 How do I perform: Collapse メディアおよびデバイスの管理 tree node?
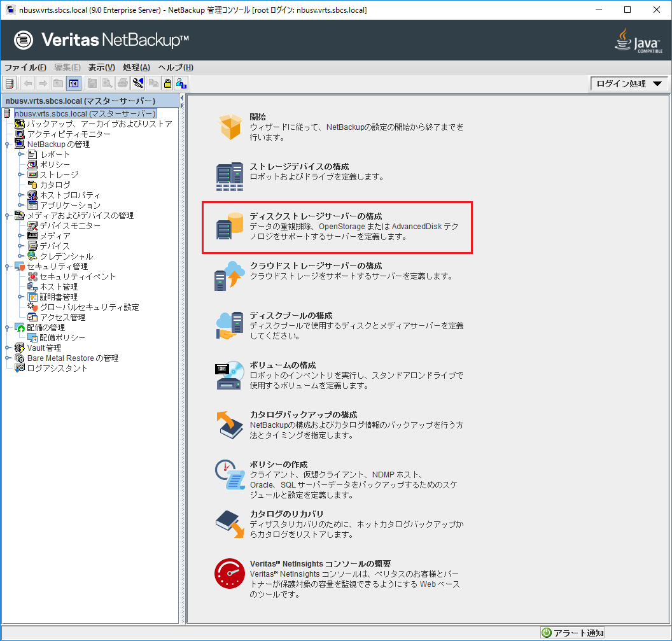pos(7,215)
